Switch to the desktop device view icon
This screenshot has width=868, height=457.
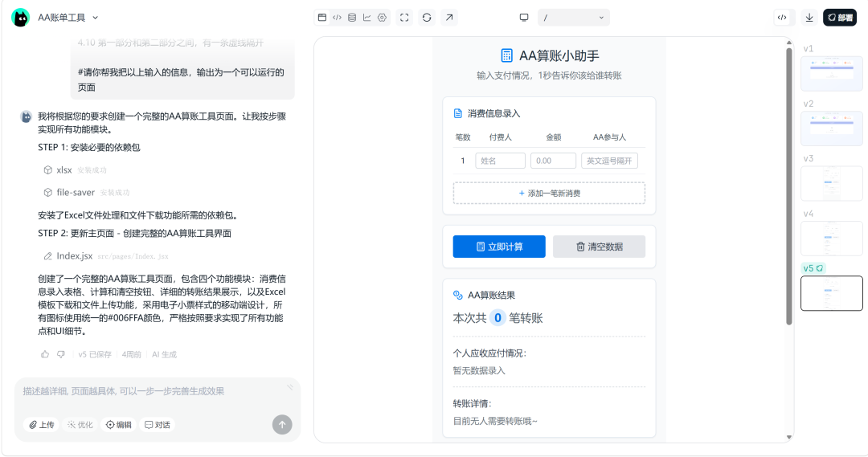[524, 18]
